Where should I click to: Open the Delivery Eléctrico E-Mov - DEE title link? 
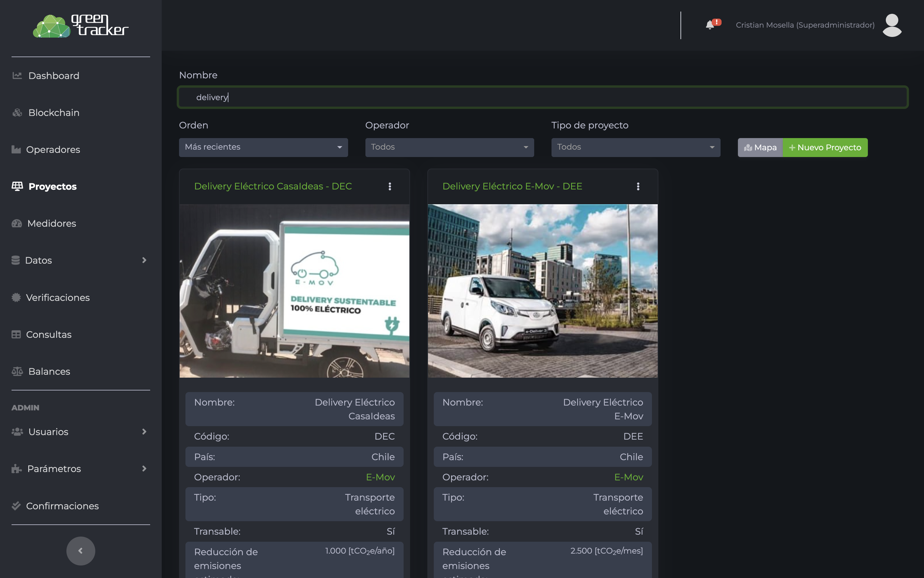(x=512, y=186)
